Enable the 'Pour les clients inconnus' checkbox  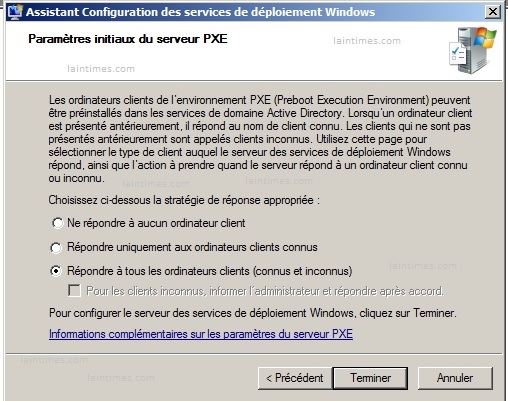(x=74, y=291)
